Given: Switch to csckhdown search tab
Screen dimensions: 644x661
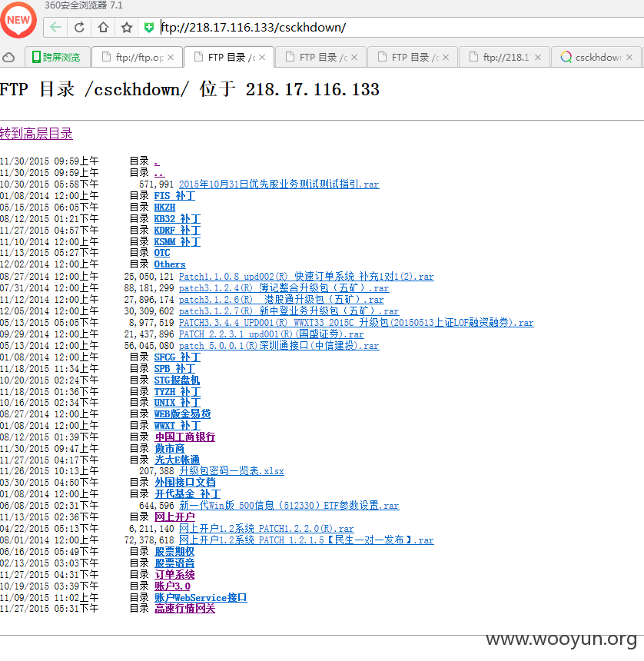Looking at the screenshot, I should tap(596, 58).
